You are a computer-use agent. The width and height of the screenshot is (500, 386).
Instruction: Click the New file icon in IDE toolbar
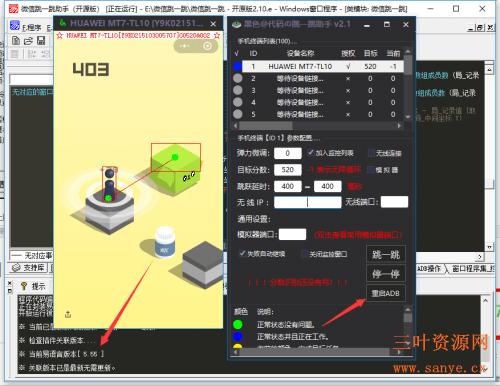(16, 41)
